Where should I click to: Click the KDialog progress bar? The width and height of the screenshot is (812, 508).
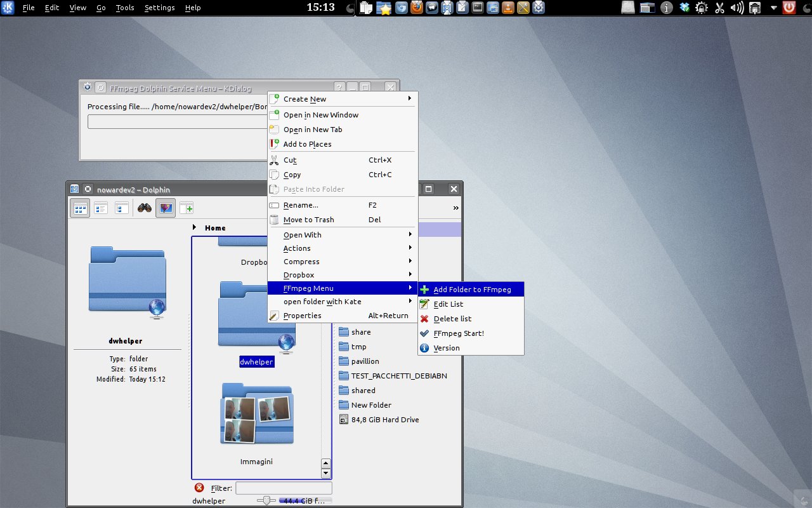click(178, 121)
